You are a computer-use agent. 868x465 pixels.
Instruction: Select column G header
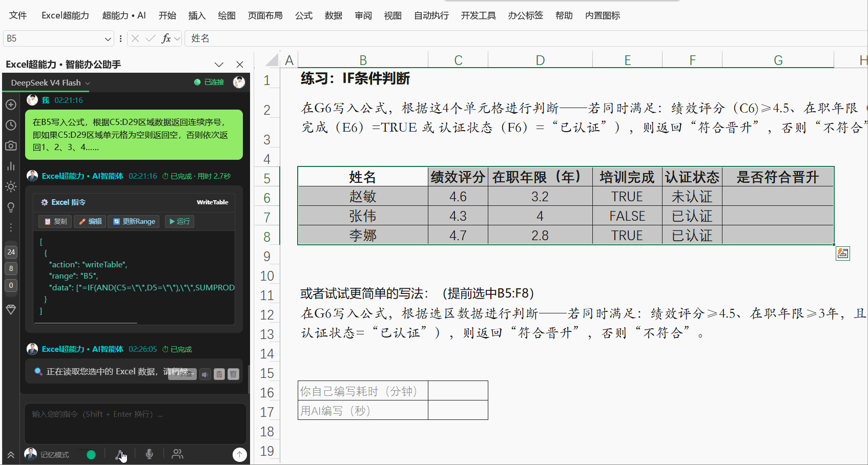click(x=778, y=60)
